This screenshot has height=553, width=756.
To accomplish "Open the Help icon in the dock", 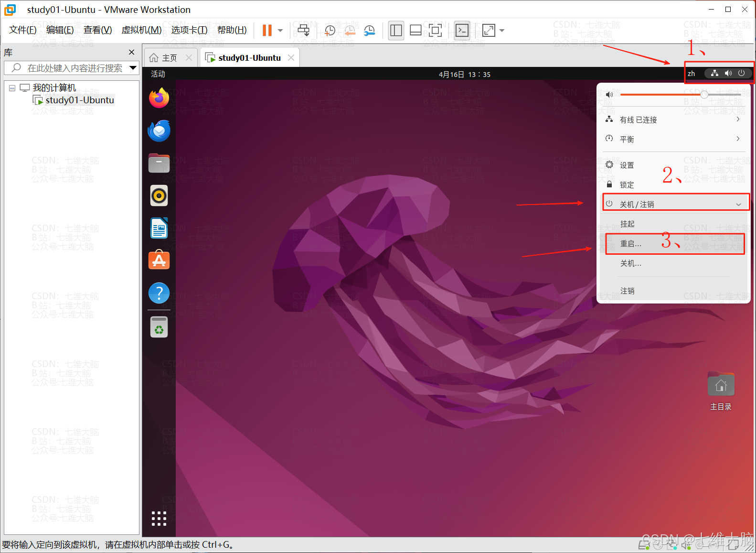I will point(159,293).
